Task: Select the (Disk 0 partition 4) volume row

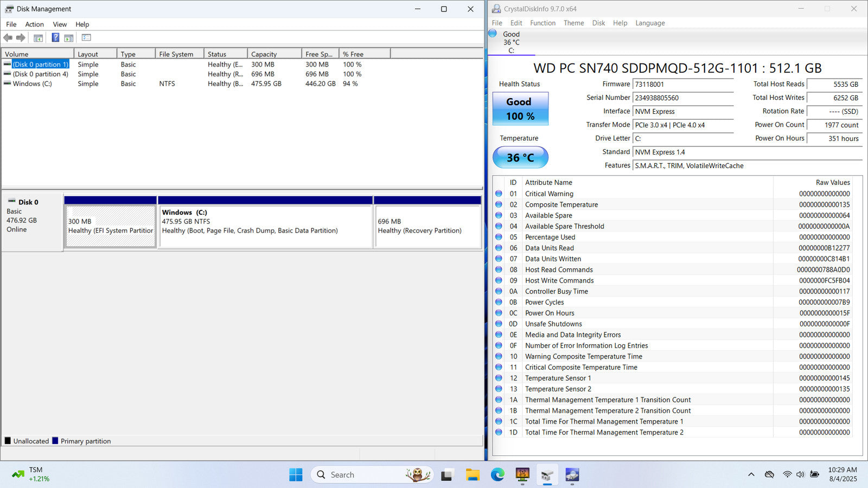Action: click(x=41, y=74)
